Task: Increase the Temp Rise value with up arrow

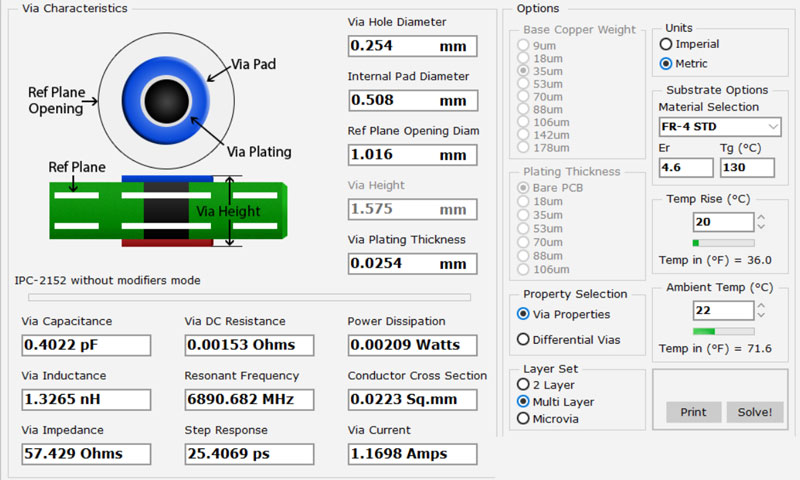Action: (762, 217)
